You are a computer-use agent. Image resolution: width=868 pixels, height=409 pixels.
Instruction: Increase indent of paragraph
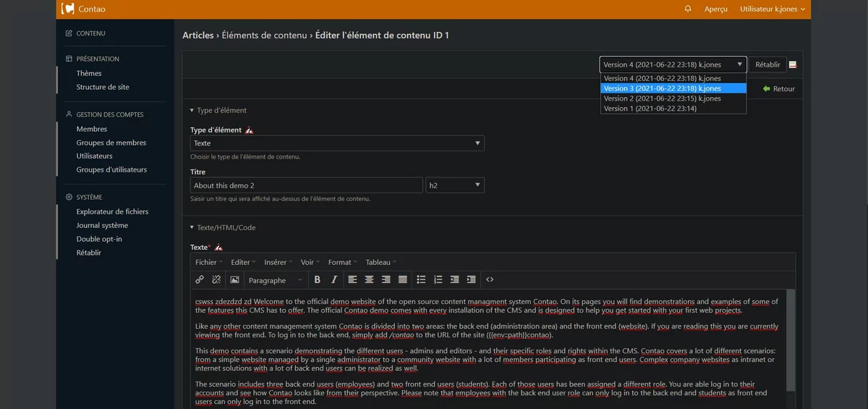[472, 279]
